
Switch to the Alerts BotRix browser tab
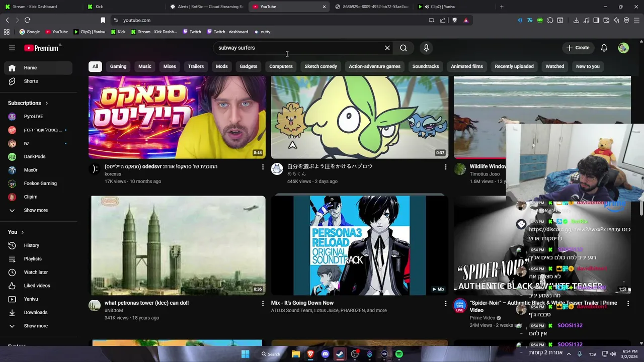(206, 7)
